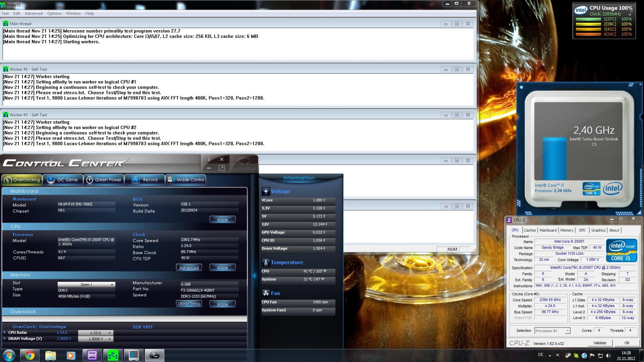Open the Prime95 Advanced menu
644x362 pixels.
(x=34, y=13)
